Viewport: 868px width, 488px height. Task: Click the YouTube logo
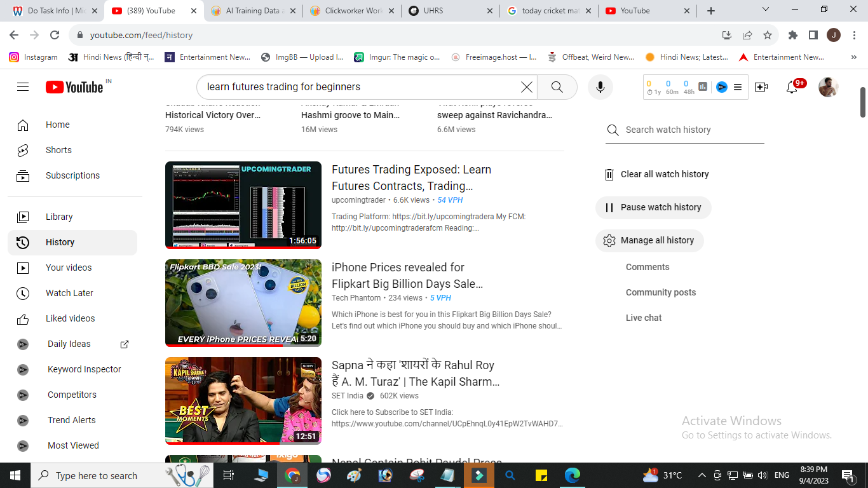tap(74, 87)
